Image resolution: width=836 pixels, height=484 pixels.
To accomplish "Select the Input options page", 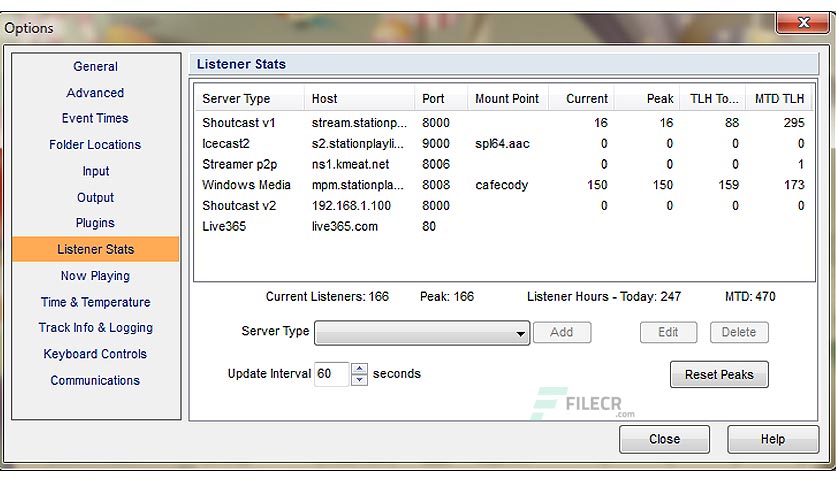I will tap(95, 171).
